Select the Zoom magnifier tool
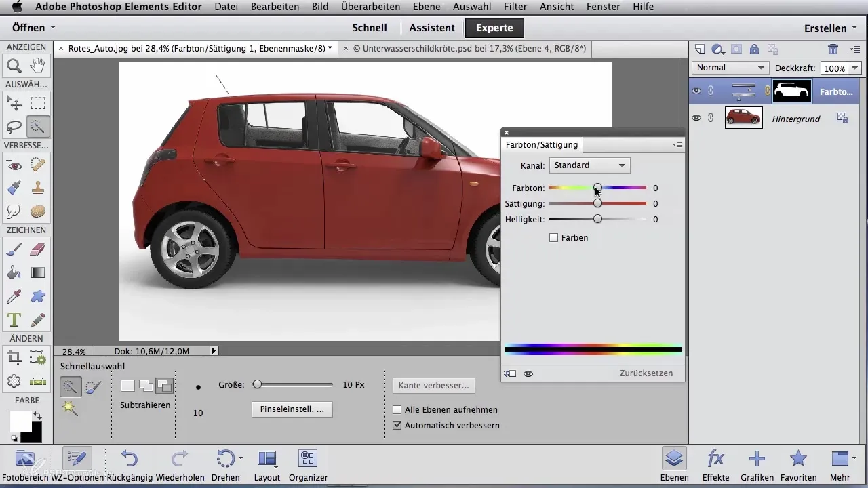 [14, 66]
